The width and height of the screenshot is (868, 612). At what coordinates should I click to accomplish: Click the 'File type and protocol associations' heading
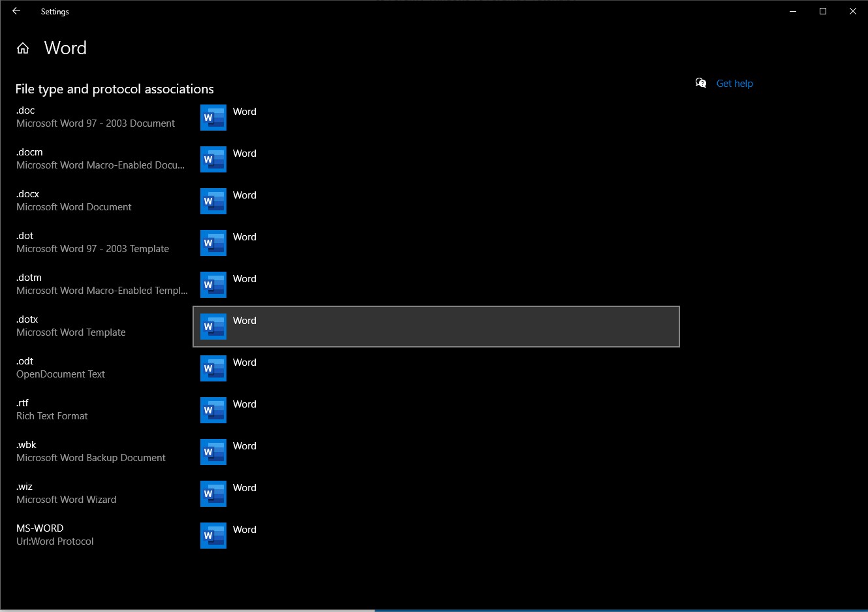click(x=115, y=89)
